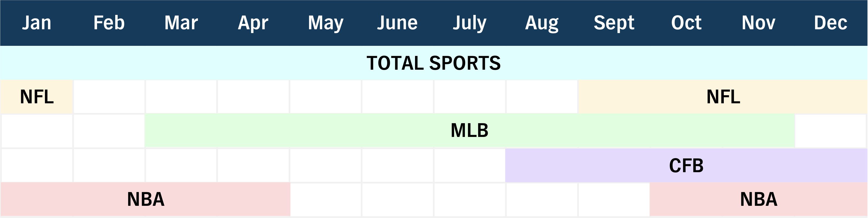The image size is (868, 218).
Task: Select the Aug column header
Action: (x=542, y=23)
